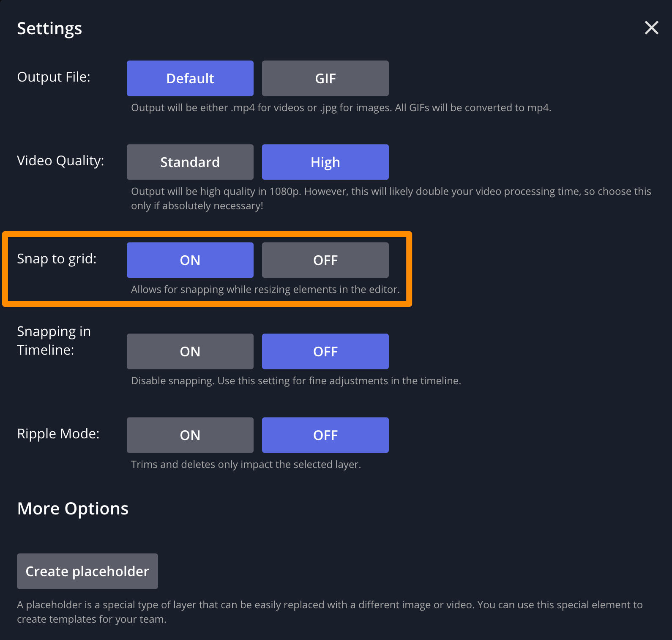Click the Video Quality label
Viewport: 672px width, 640px height.
(60, 161)
